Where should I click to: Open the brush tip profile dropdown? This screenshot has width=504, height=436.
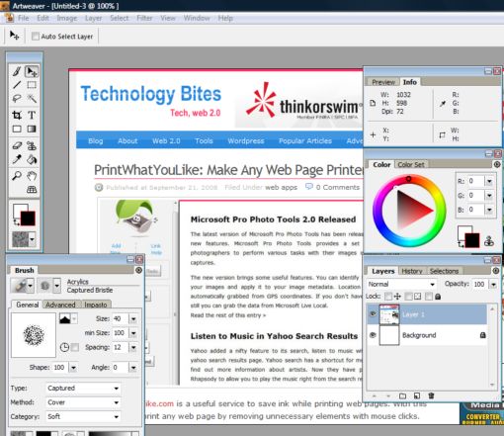pyautogui.click(x=68, y=318)
